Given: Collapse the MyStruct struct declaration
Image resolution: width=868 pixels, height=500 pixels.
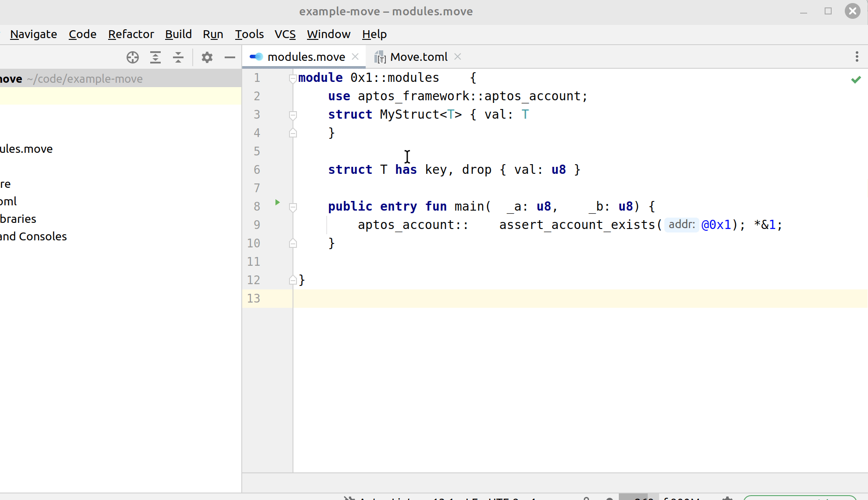Looking at the screenshot, I should tap(293, 115).
